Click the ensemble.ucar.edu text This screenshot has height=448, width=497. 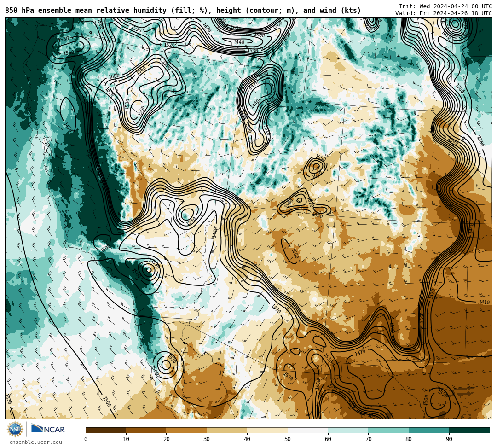point(36,442)
